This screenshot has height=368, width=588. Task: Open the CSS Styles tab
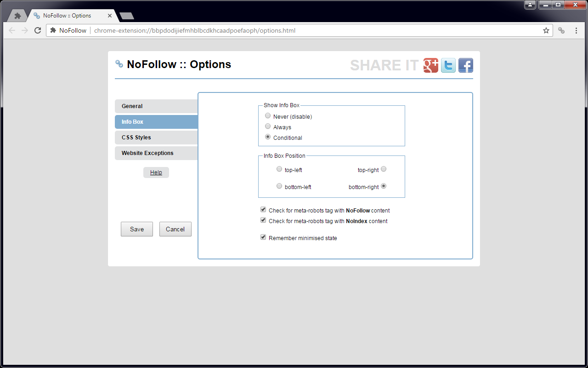tap(156, 138)
